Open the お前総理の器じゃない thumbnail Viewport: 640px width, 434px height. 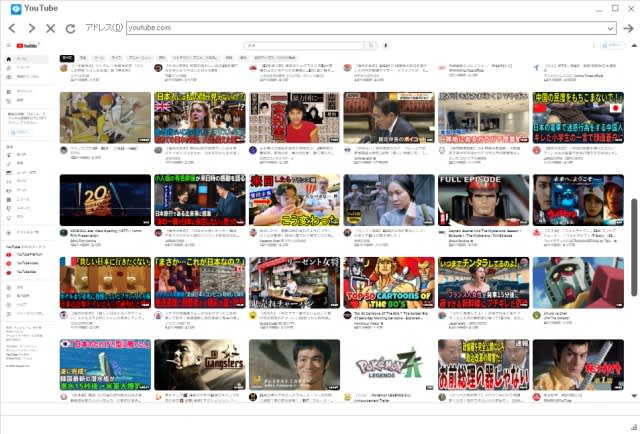[484, 365]
